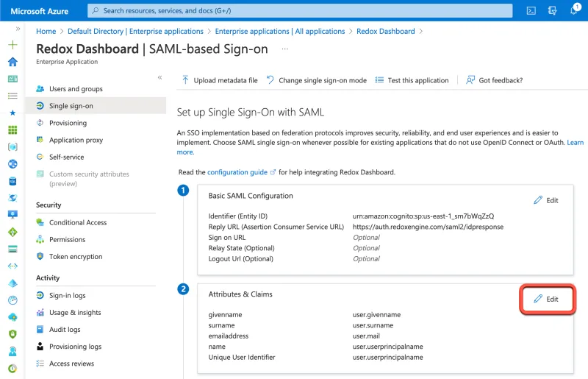588x379 pixels.
Task: Collapse the resource menu with double chevron
Action: pyautogui.click(x=159, y=77)
